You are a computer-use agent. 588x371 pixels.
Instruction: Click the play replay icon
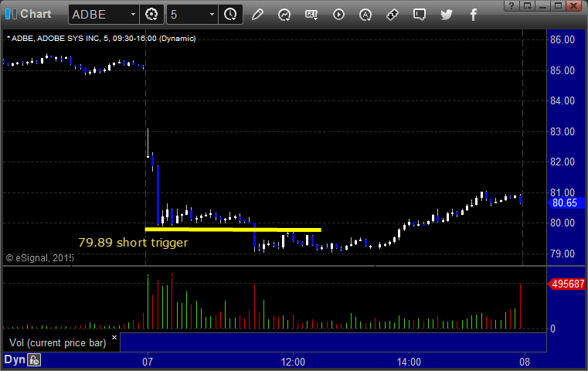click(338, 15)
